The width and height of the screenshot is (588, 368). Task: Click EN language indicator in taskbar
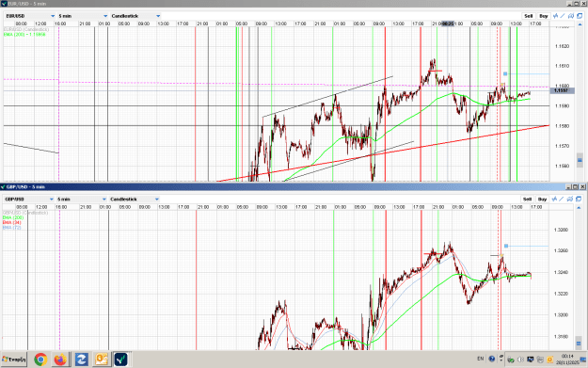coord(481,359)
